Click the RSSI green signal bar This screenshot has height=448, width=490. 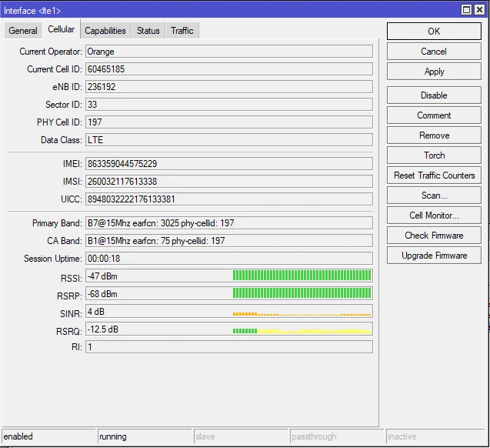[x=302, y=276]
